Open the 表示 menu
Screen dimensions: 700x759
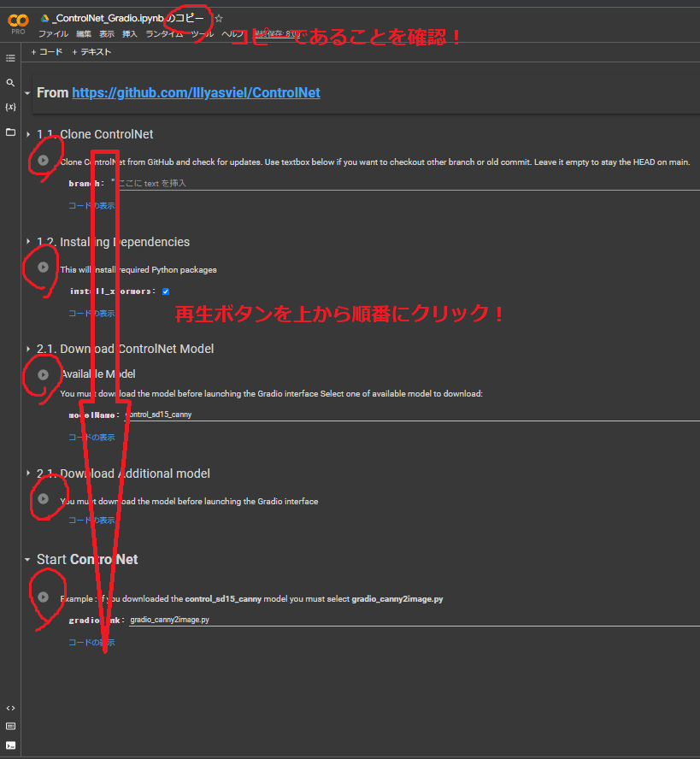click(x=107, y=34)
